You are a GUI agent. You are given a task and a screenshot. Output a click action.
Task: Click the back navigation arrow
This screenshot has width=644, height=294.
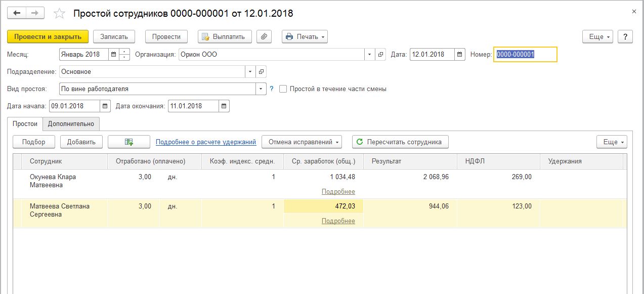pos(17,13)
